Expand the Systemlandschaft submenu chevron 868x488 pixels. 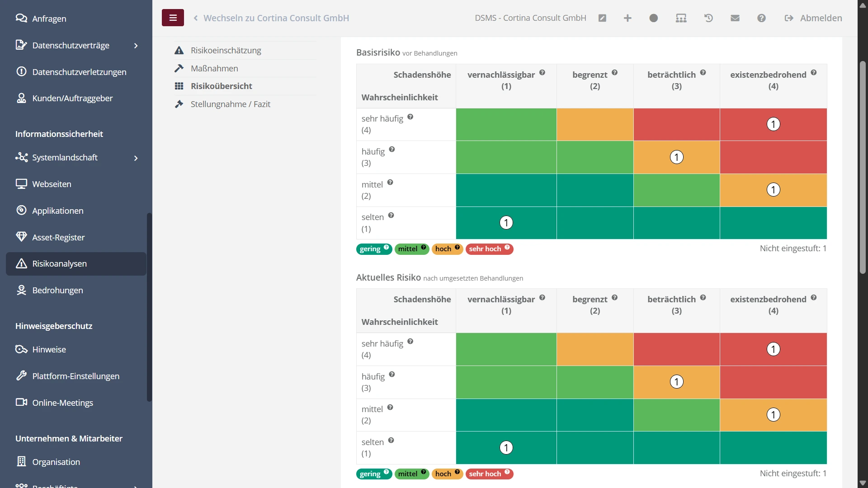pos(136,158)
